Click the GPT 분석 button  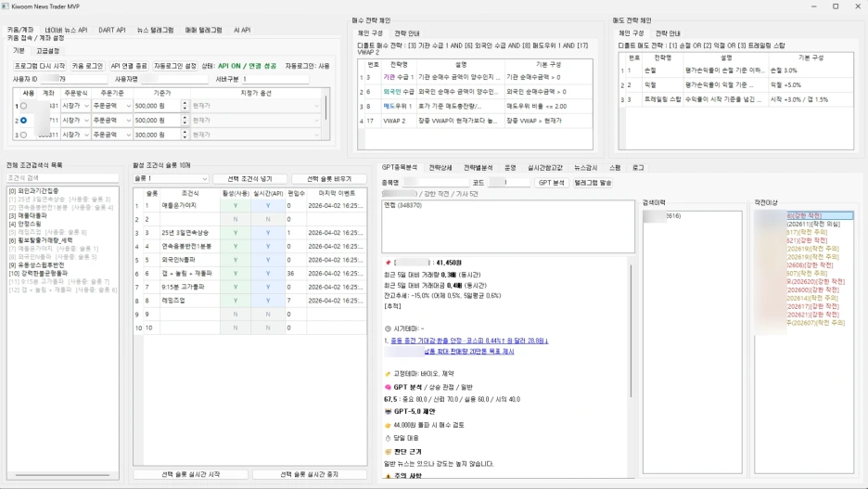[552, 182]
